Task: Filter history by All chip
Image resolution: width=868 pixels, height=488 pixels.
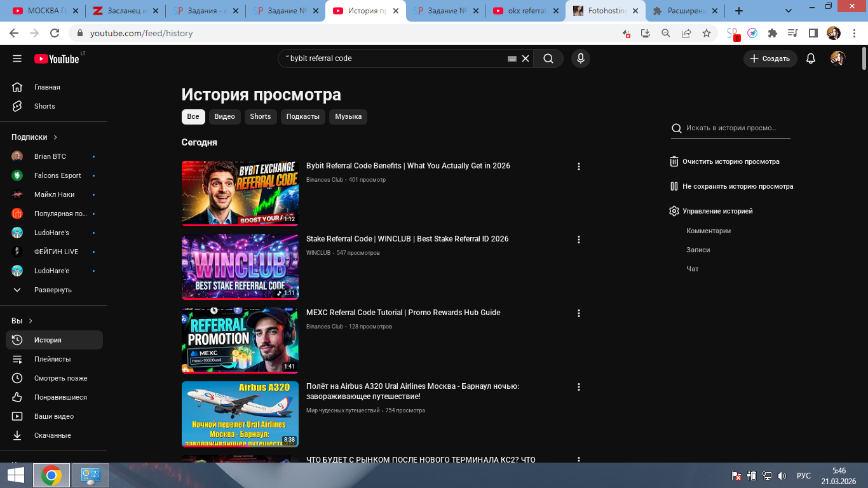Action: coord(193,117)
